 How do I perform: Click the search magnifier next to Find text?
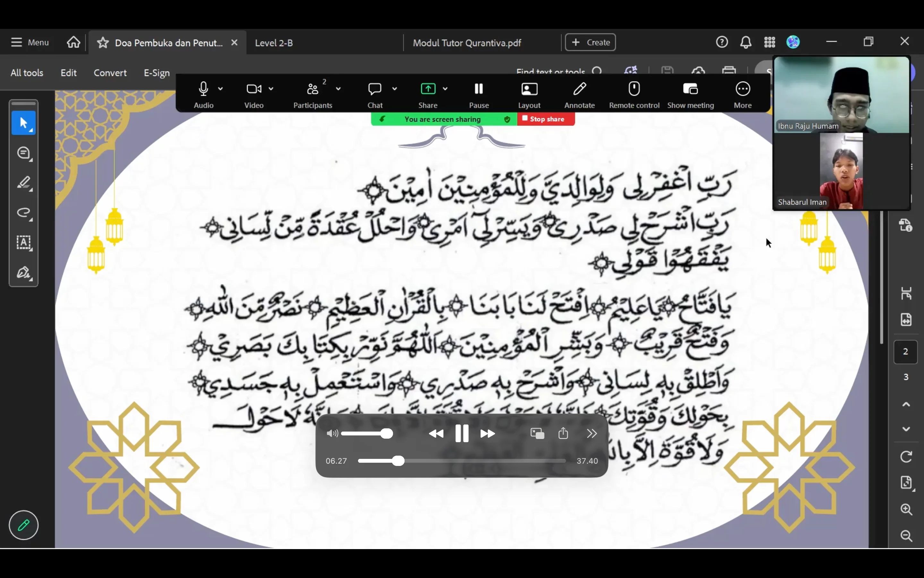tap(597, 71)
